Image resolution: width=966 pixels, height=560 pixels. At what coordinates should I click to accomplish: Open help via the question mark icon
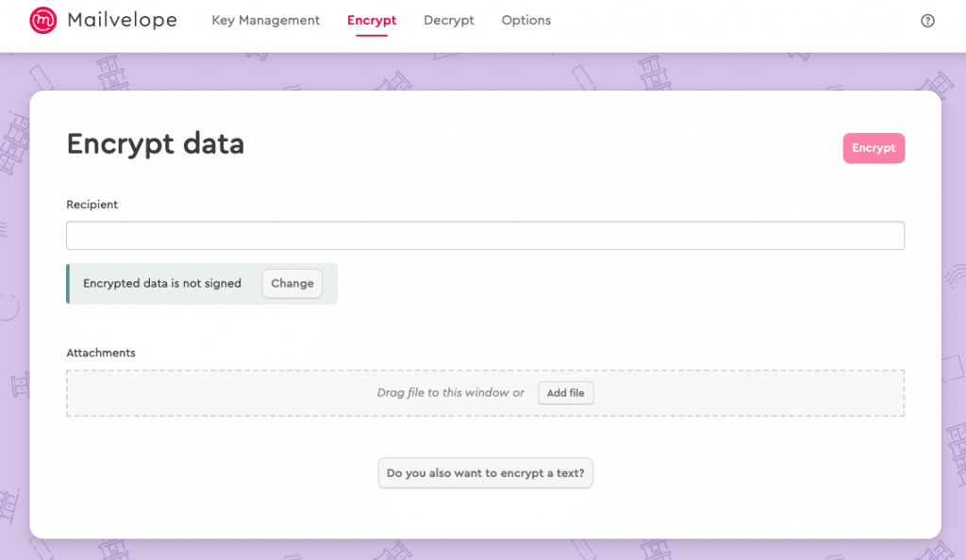927,21
